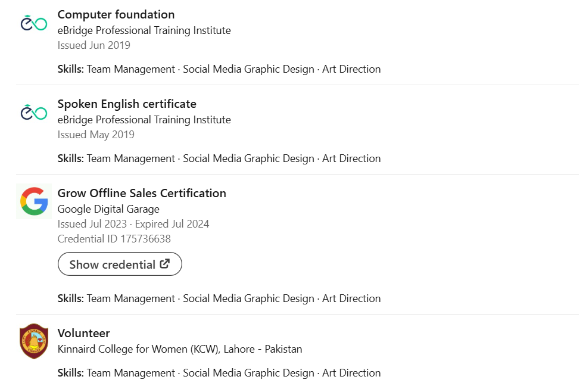
Task: Click the skills line under Grow Offline Sales
Action: 219,298
